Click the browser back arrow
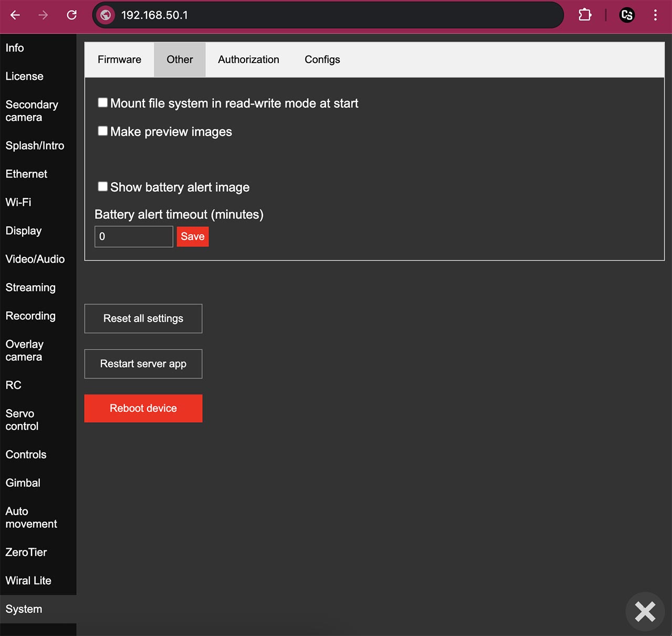This screenshot has width=672, height=636. (x=15, y=15)
